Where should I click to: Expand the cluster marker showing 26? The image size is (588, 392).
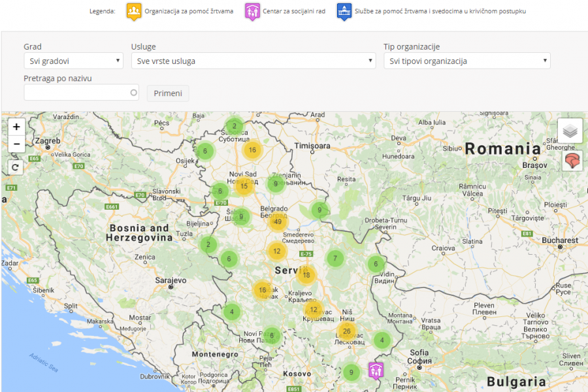point(346,331)
